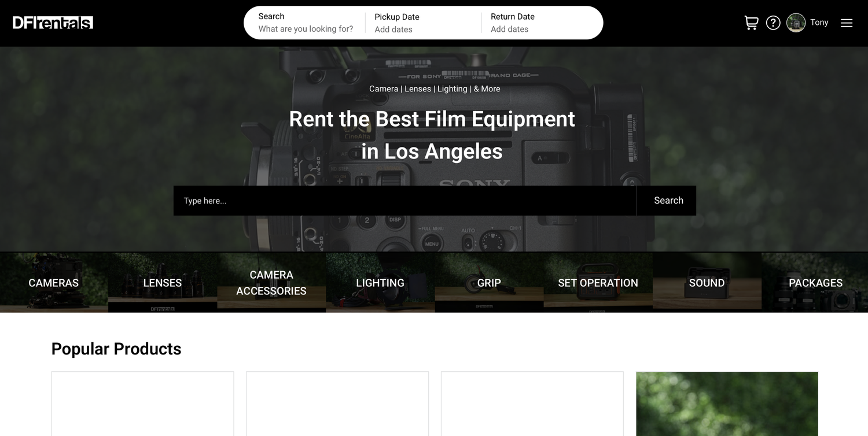Open the fourth popular product thumbnail
This screenshot has width=868, height=436.
pyautogui.click(x=727, y=404)
